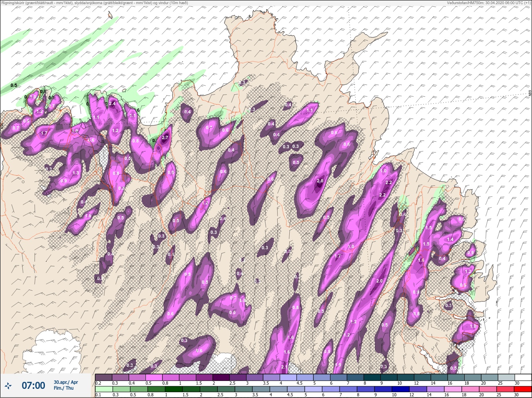
Task: Click the 07:00 forecast time display
Action: (x=33, y=386)
